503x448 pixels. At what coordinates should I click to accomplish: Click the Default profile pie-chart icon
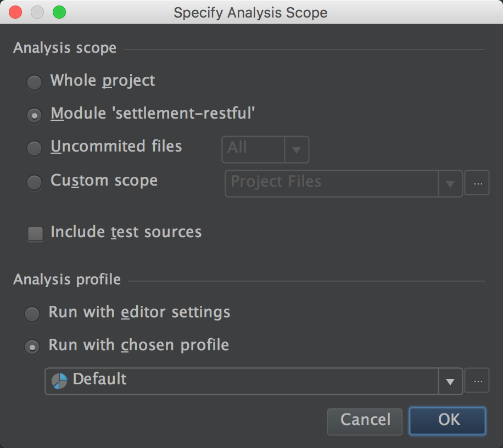(x=59, y=380)
